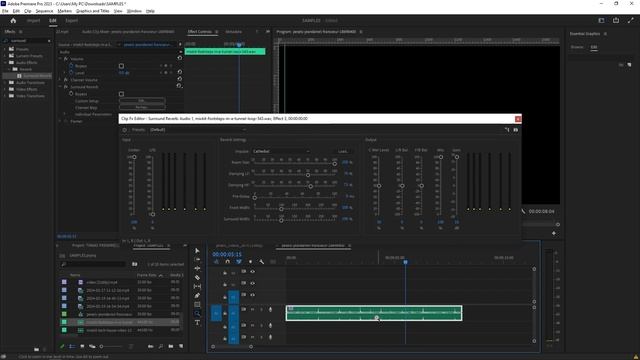Click Pre-Delay slider handle

point(254,198)
